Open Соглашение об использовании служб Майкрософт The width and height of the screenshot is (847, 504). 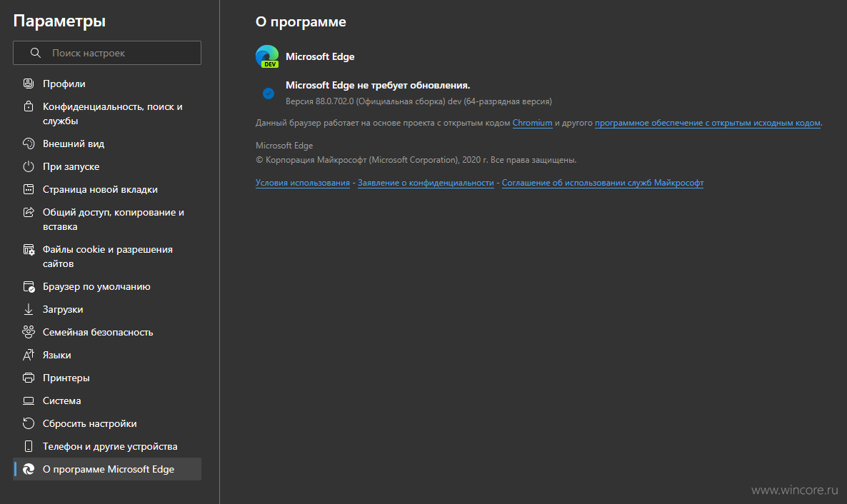[602, 183]
